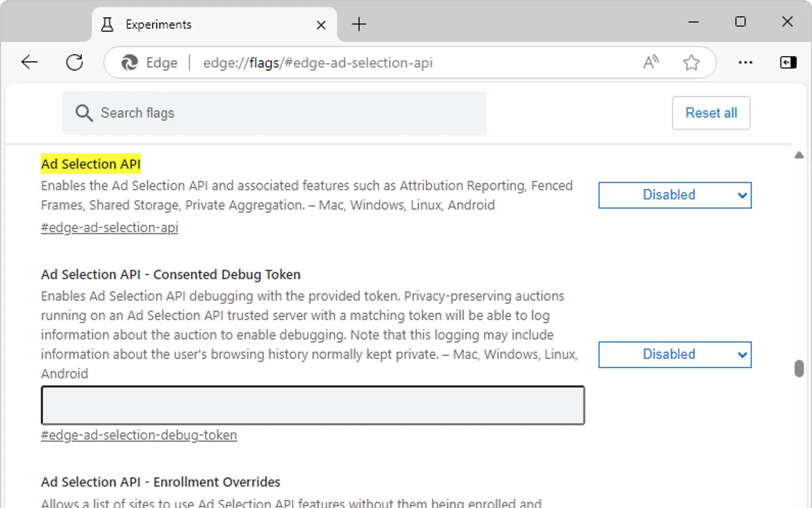Click the address bar URL

[x=317, y=62]
